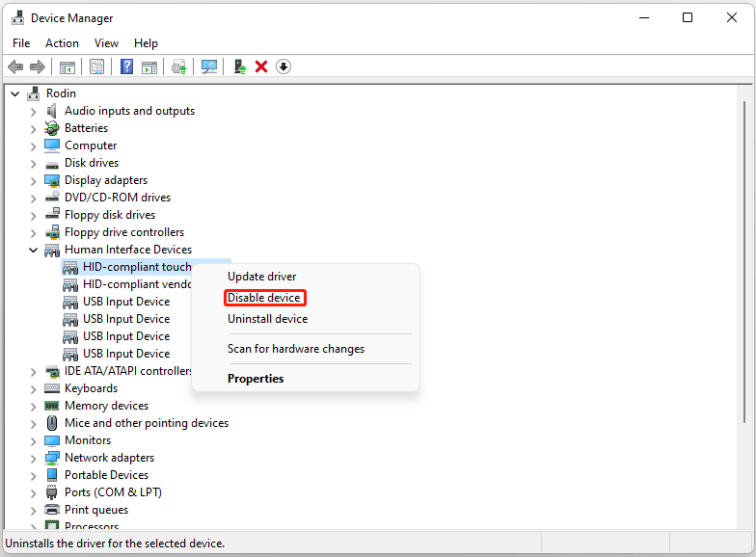Open the Help menu
The height and width of the screenshot is (557, 756).
(146, 43)
